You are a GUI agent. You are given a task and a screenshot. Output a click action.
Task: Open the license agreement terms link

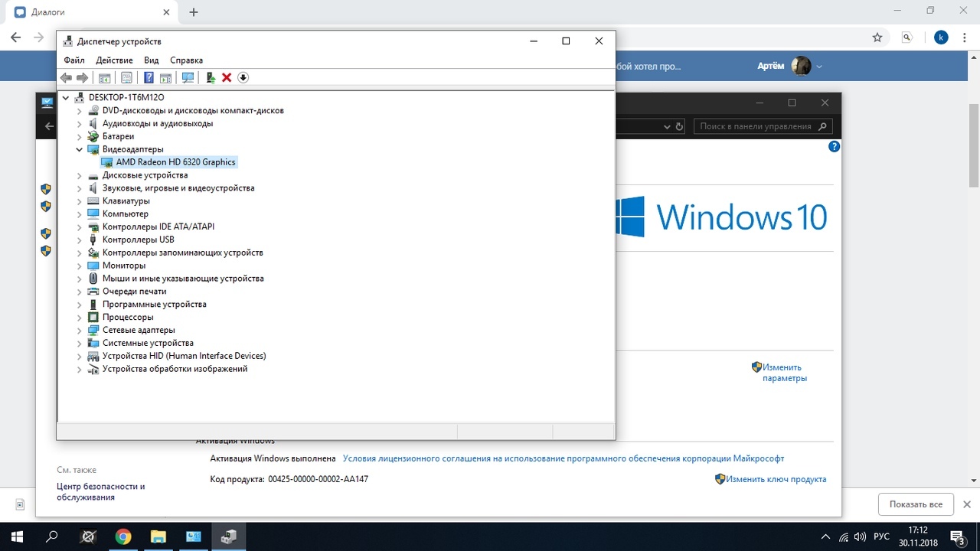pos(563,458)
